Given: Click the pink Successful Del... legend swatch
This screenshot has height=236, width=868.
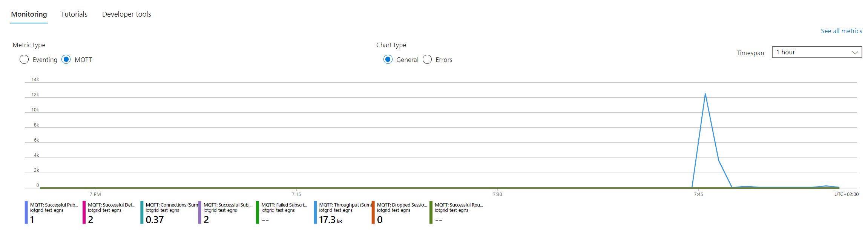Looking at the screenshot, I should click(84, 212).
